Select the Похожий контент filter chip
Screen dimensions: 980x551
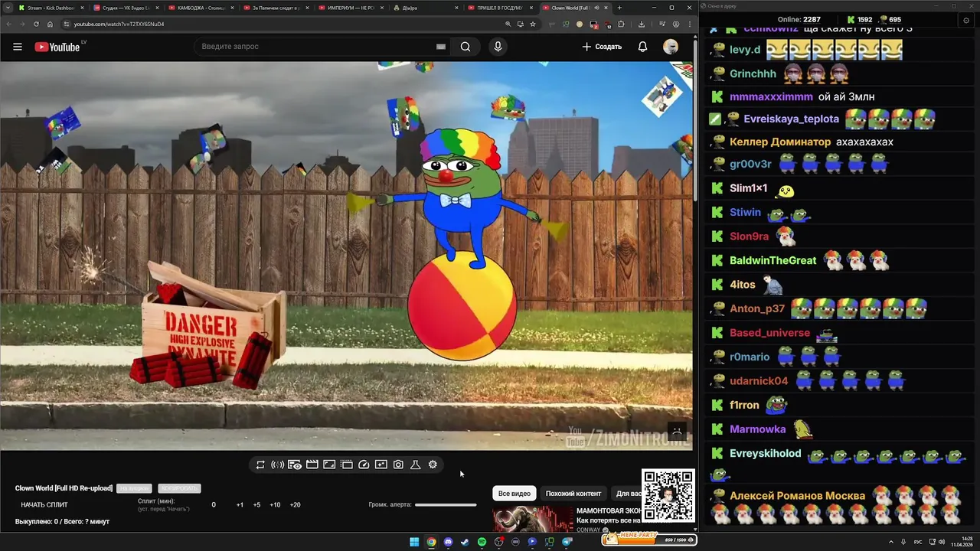point(573,494)
